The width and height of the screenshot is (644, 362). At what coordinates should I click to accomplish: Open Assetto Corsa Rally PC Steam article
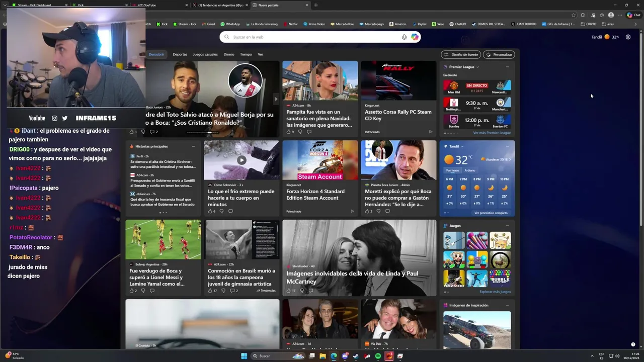(x=398, y=99)
